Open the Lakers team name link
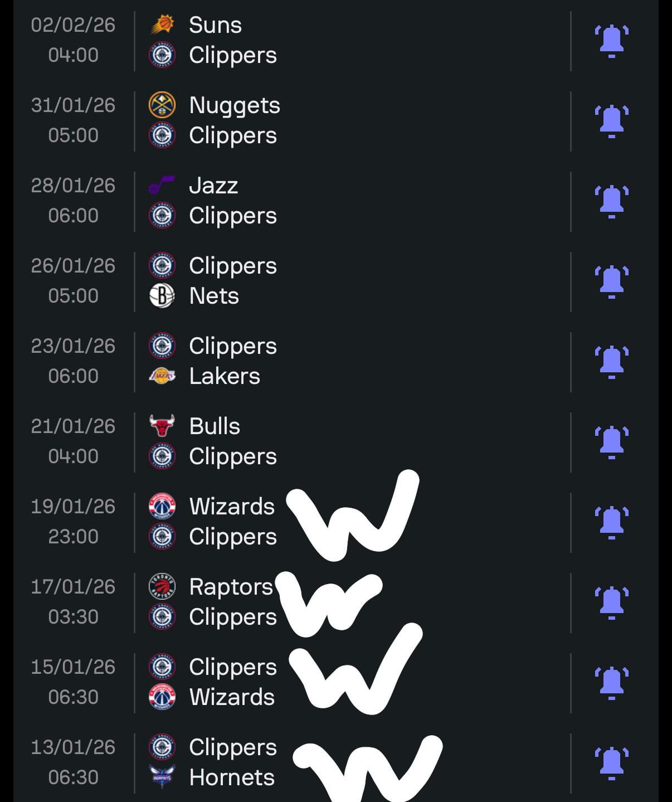This screenshot has width=672, height=802. click(x=225, y=376)
